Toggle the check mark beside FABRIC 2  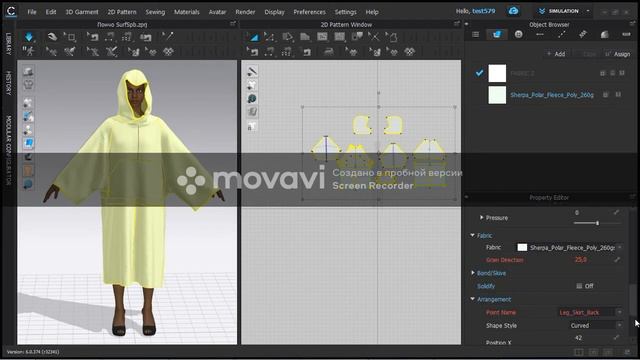(x=479, y=73)
